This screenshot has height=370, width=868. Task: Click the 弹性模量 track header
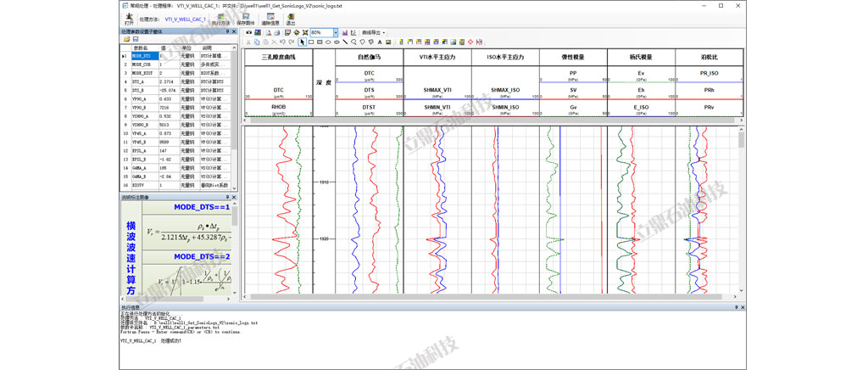[x=573, y=57]
